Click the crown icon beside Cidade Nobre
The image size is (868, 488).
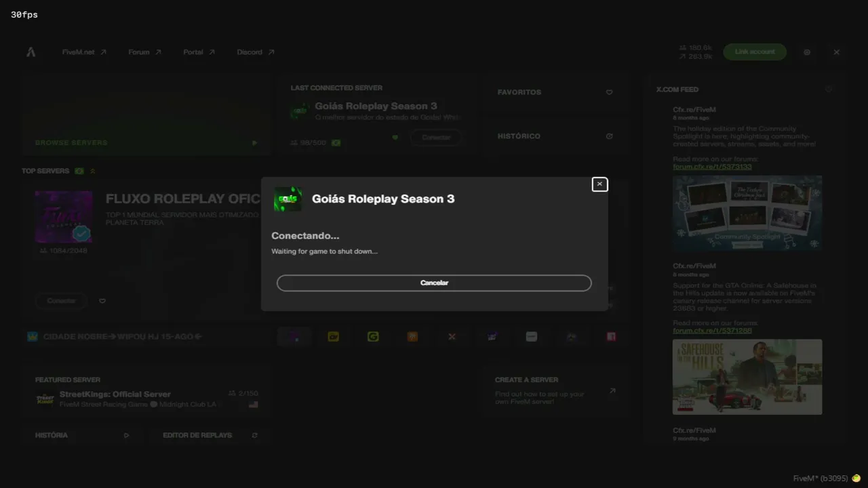click(x=33, y=336)
